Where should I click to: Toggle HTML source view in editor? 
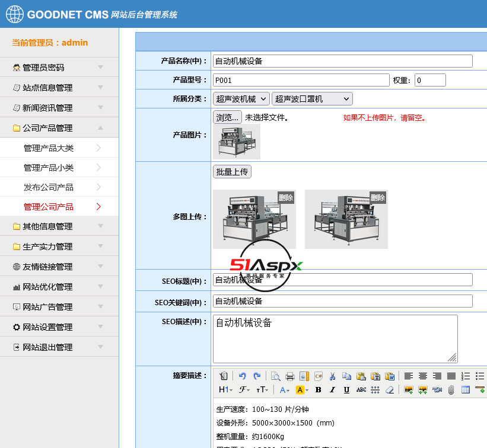click(224, 376)
